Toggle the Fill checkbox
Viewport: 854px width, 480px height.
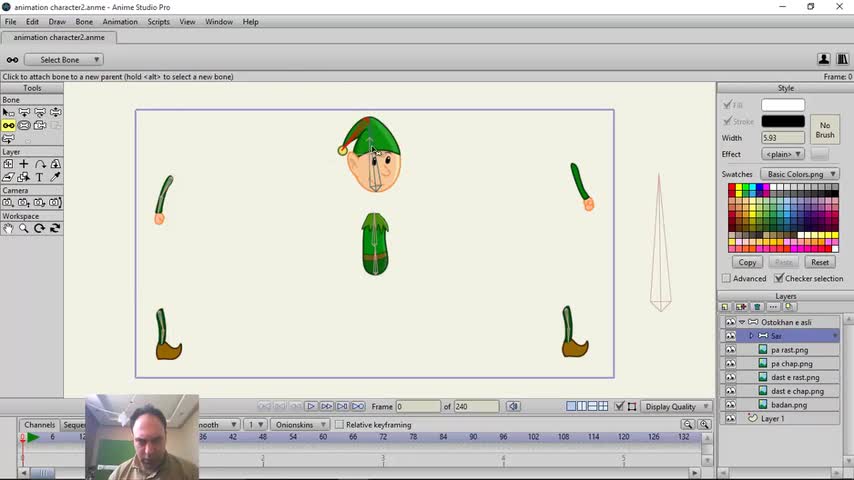pos(727,105)
